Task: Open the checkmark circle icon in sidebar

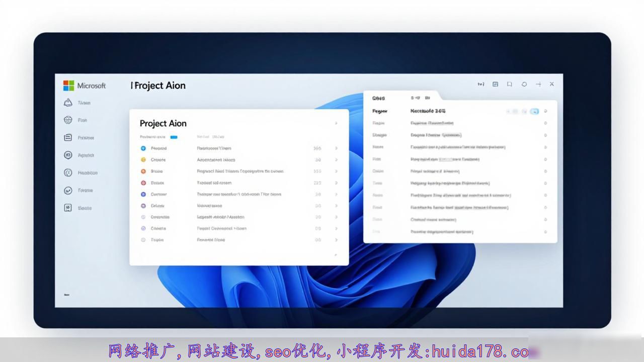Action: coord(68,191)
